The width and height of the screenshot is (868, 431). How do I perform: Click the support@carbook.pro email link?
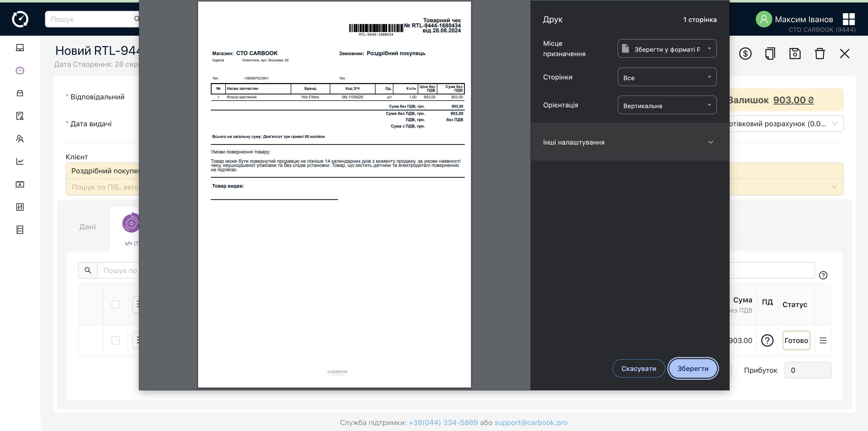pos(531,422)
